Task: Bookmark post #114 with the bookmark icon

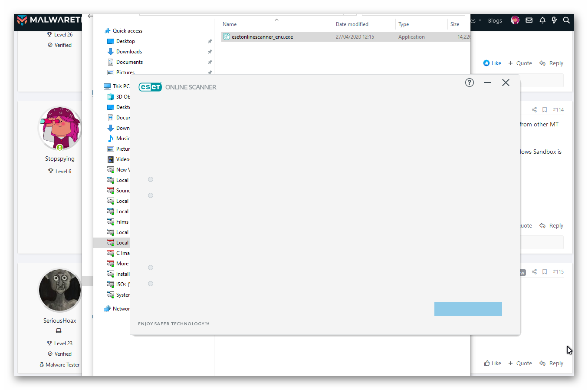Action: tap(545, 110)
